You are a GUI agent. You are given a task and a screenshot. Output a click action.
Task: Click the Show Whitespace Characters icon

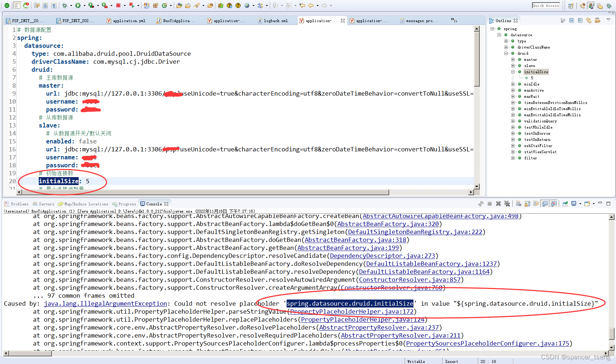coord(54,5)
